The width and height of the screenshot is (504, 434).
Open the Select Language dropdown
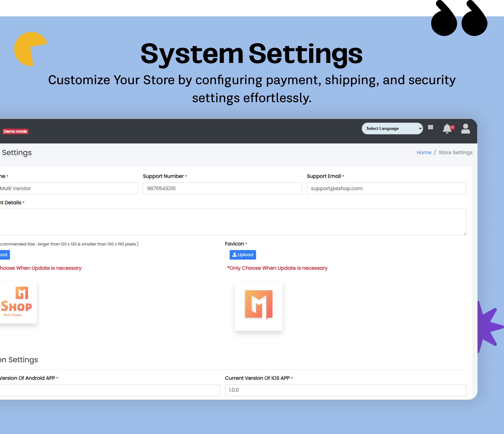click(392, 129)
